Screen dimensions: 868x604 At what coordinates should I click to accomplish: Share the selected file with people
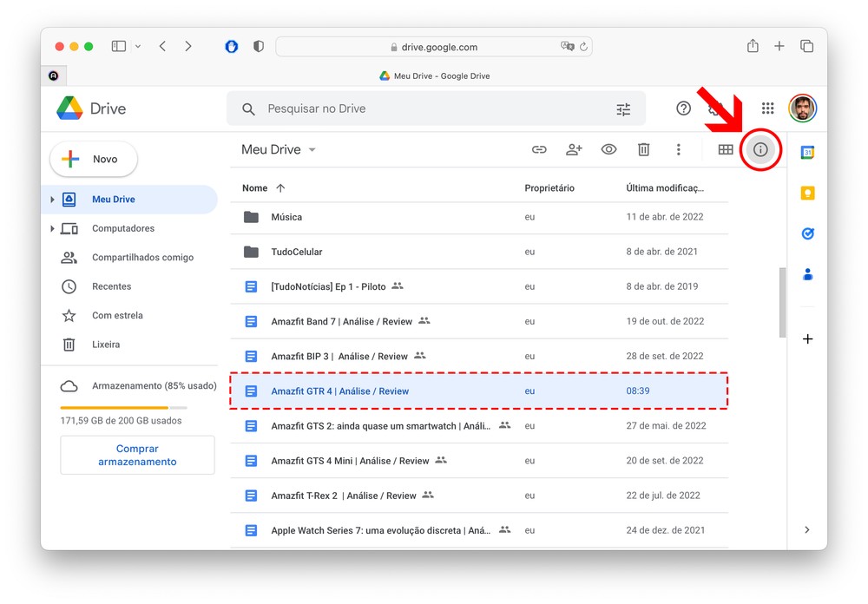pos(574,149)
